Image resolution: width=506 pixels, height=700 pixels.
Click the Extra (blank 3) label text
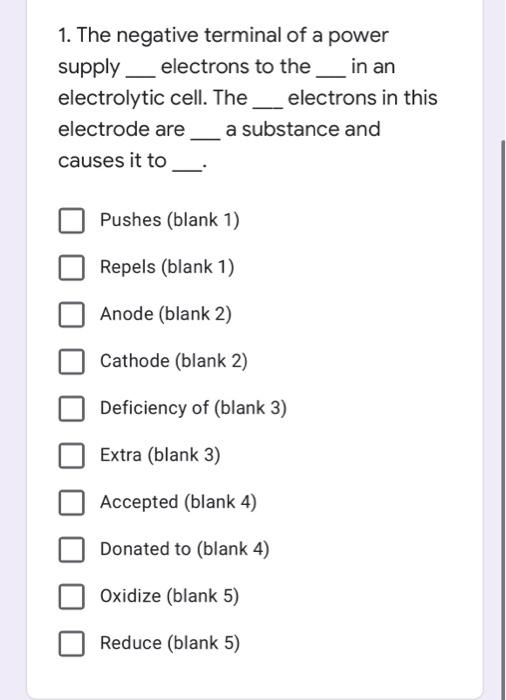(160, 455)
